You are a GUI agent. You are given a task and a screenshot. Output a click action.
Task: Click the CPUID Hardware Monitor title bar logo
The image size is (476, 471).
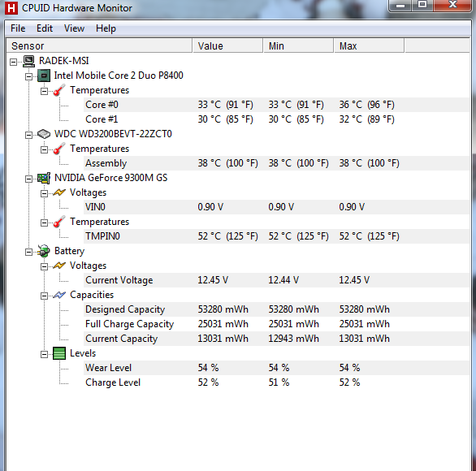click(11, 8)
